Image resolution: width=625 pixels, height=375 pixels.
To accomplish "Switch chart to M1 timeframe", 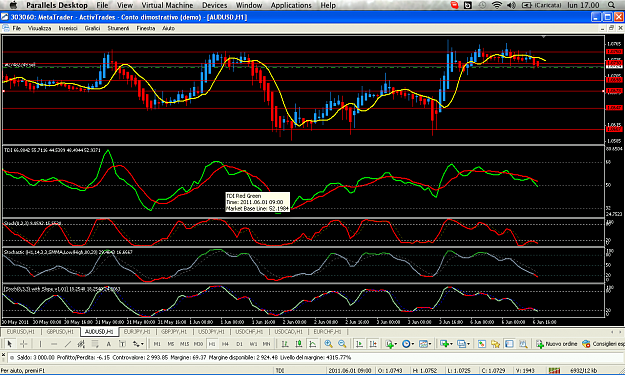I will [157, 344].
